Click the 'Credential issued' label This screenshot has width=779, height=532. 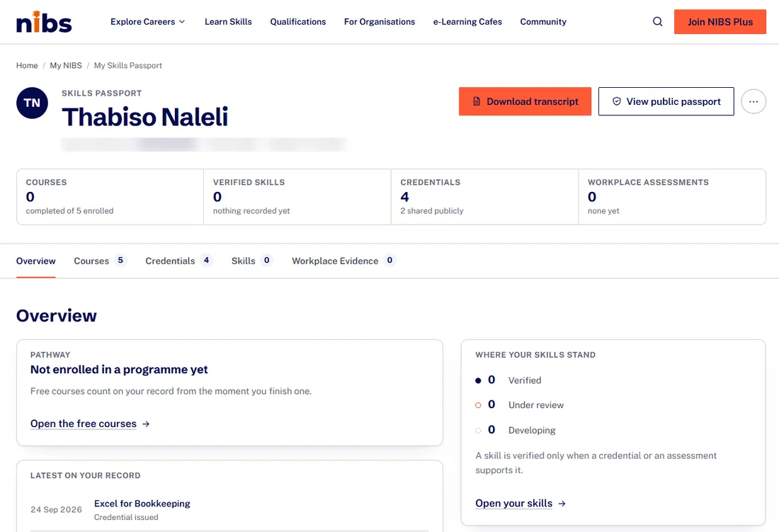(x=126, y=518)
